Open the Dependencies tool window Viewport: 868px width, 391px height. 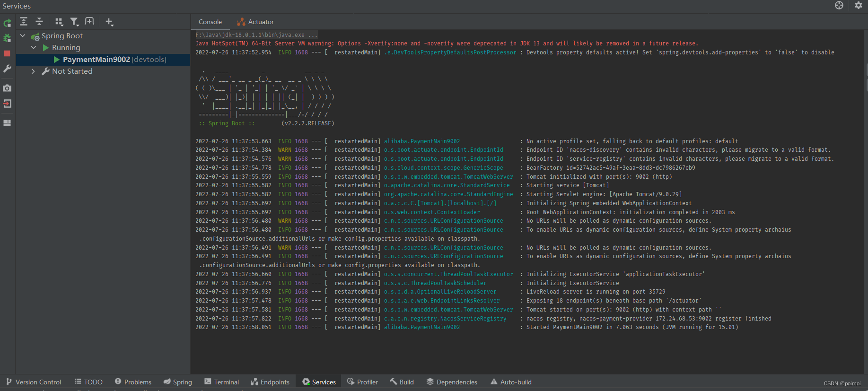[x=452, y=382]
